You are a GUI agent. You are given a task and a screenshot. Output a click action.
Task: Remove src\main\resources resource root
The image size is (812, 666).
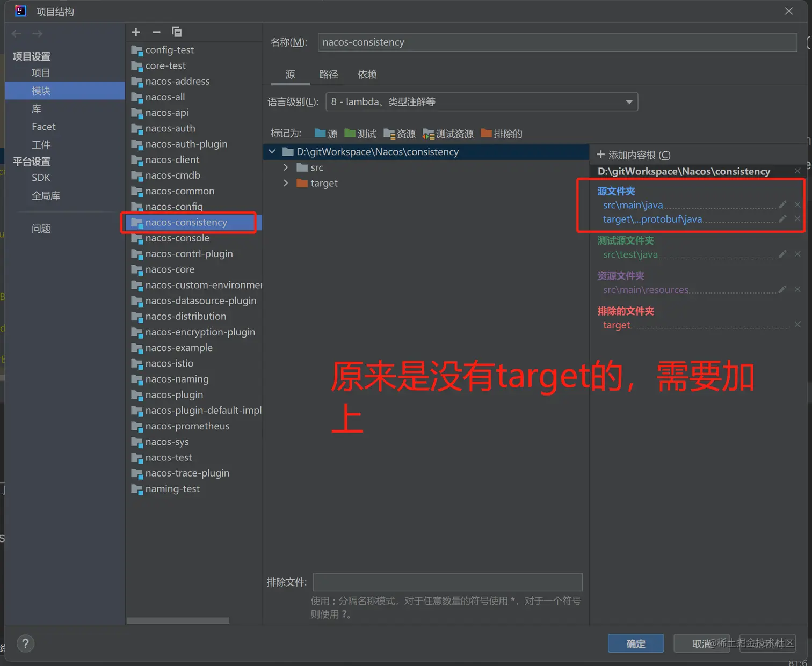click(798, 289)
